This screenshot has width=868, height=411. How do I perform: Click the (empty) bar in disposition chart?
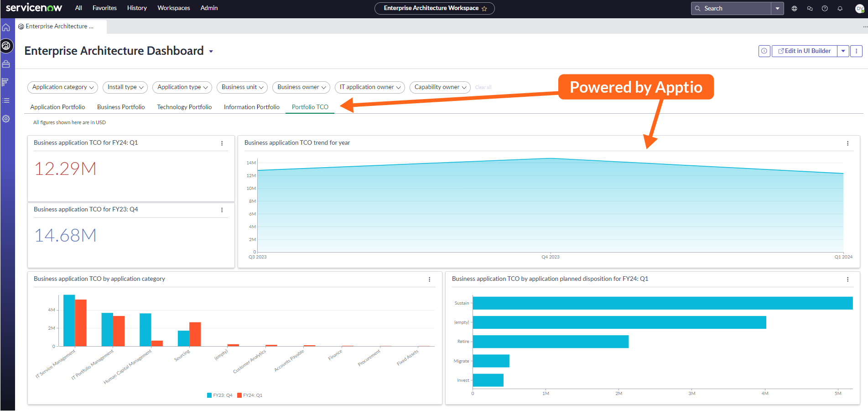pos(619,322)
